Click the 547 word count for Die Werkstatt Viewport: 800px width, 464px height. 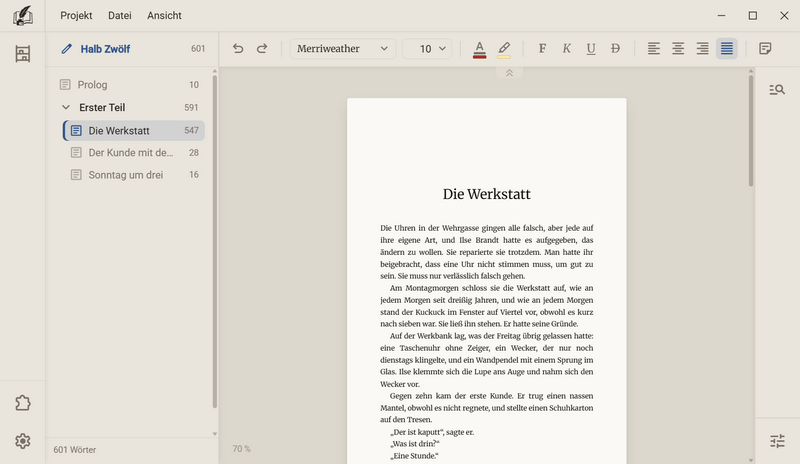point(191,131)
